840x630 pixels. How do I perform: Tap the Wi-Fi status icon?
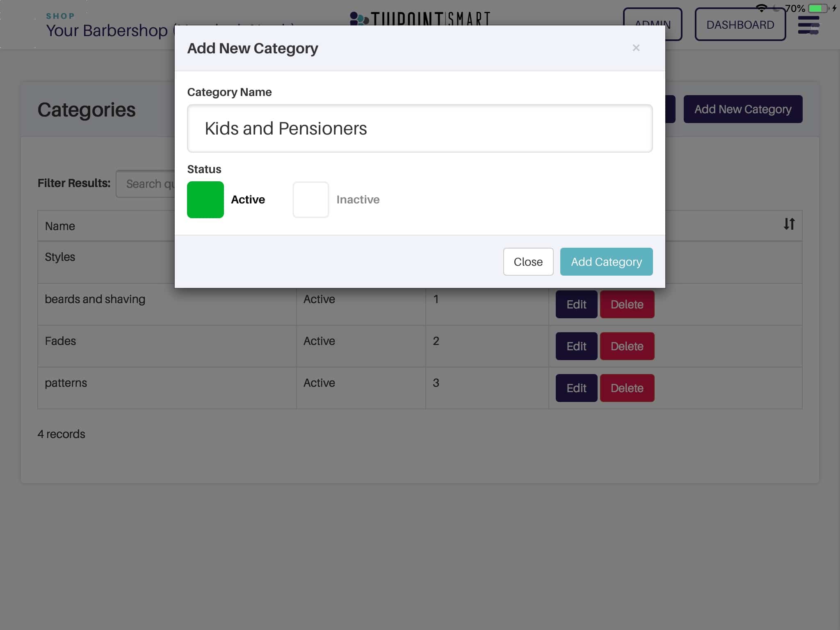[x=761, y=8]
